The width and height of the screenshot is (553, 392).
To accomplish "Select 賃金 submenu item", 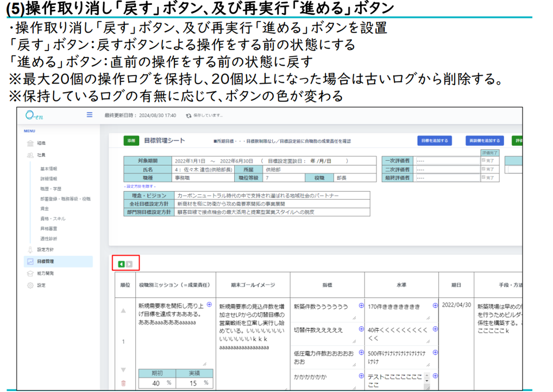I will tap(45, 208).
